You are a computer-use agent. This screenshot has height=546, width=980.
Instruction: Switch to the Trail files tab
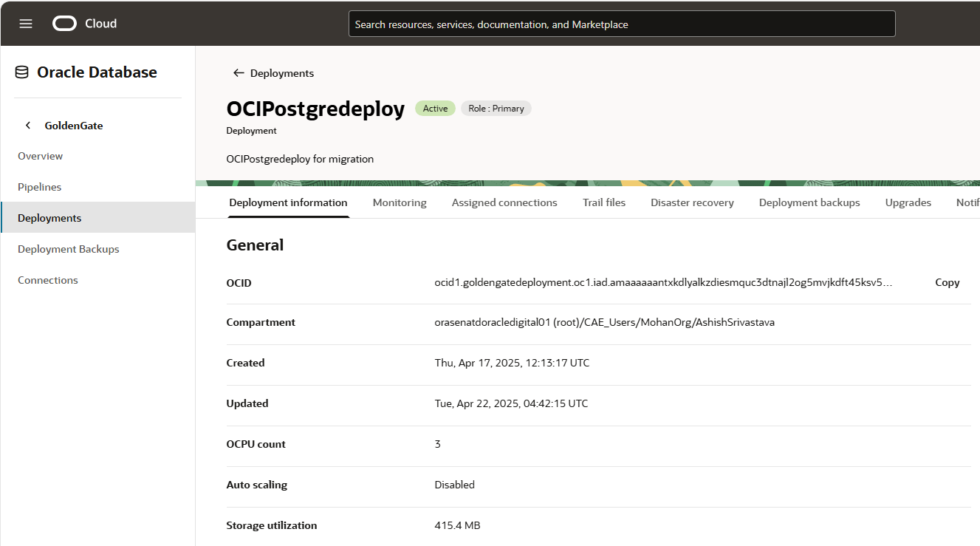604,202
